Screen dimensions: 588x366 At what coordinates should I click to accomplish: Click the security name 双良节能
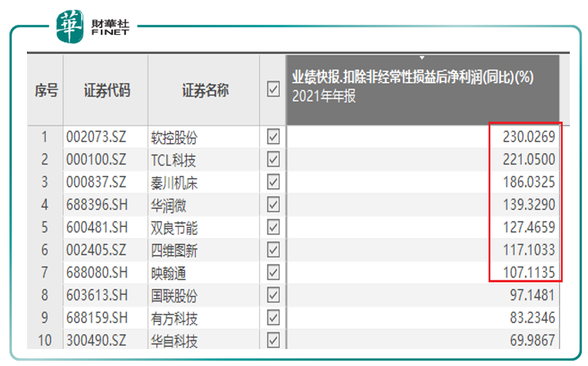point(174,228)
